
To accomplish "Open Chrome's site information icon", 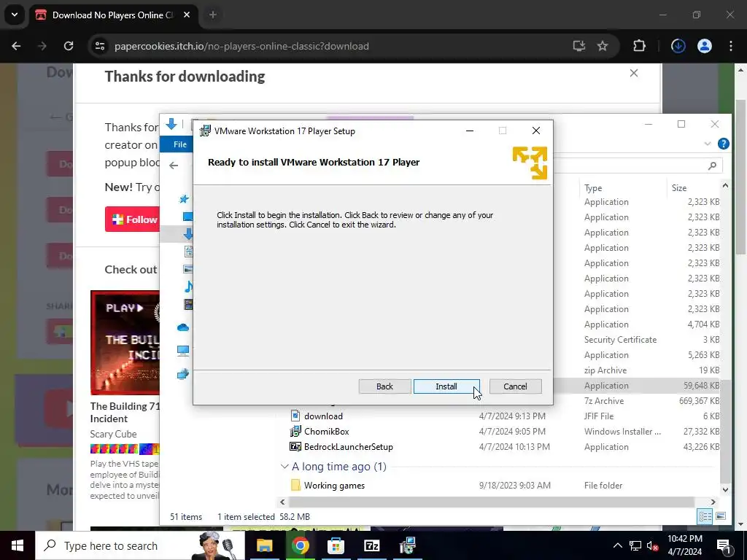I will point(100,46).
